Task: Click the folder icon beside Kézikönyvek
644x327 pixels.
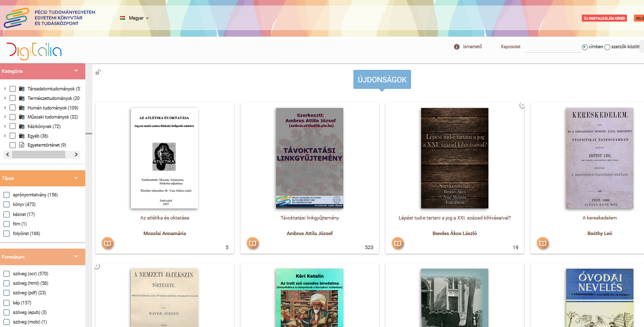Action: (x=22, y=127)
